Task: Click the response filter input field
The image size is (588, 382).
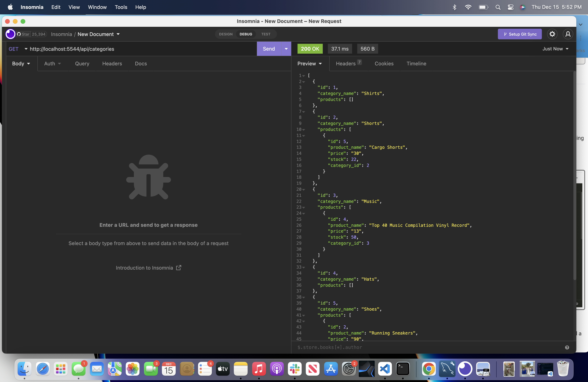Action: (395, 347)
